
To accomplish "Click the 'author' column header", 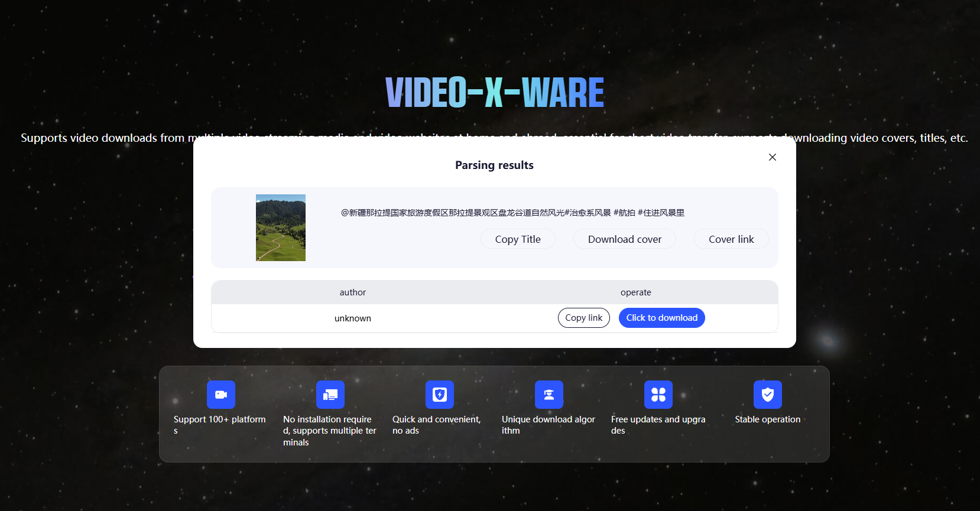I will pyautogui.click(x=353, y=292).
